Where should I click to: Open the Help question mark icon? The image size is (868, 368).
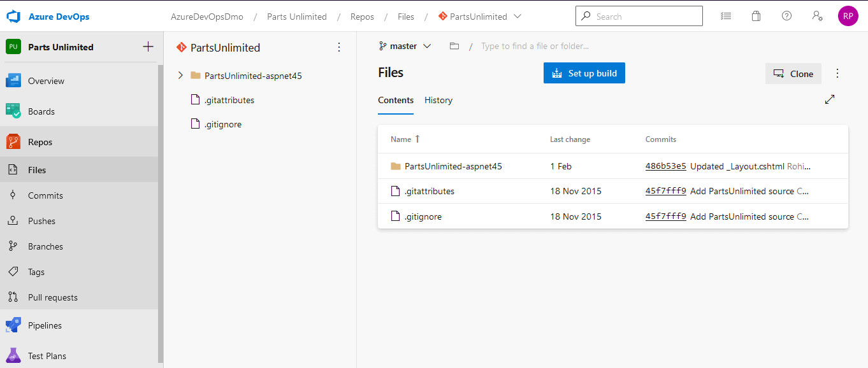pos(786,16)
